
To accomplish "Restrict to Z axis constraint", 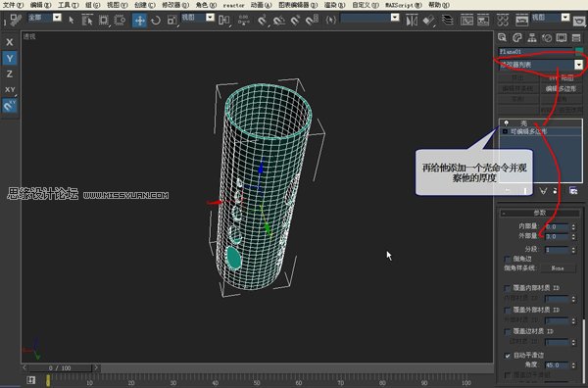I will coord(10,73).
